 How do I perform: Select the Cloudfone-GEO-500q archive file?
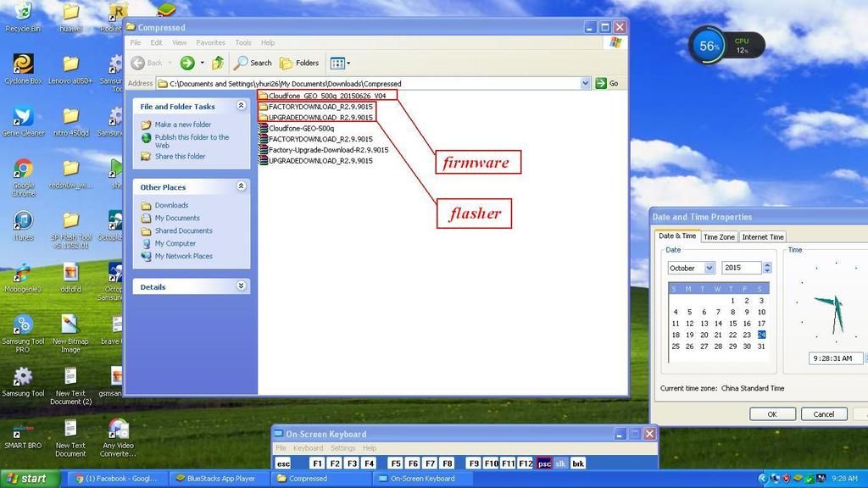coord(301,128)
